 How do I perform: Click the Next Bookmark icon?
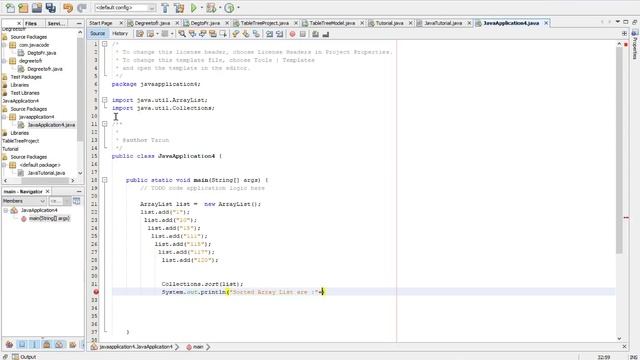246,34
